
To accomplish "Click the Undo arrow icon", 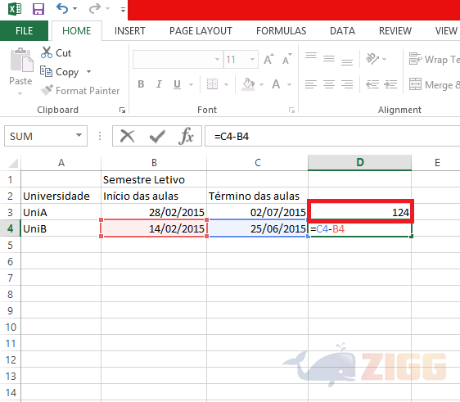I will 62,8.
